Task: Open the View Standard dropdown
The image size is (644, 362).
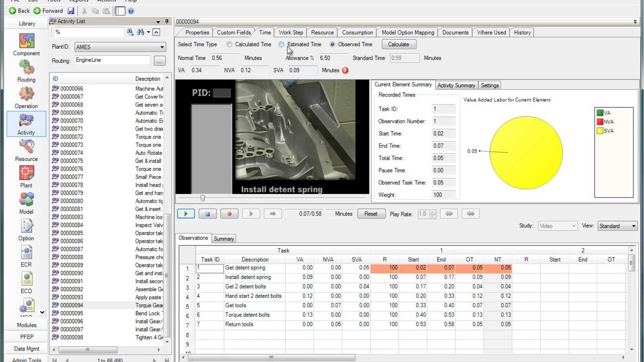Action: click(x=633, y=226)
